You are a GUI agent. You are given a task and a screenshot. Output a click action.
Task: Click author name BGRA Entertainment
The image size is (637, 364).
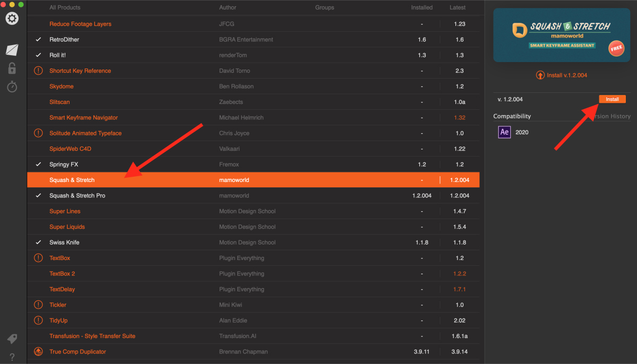click(246, 40)
